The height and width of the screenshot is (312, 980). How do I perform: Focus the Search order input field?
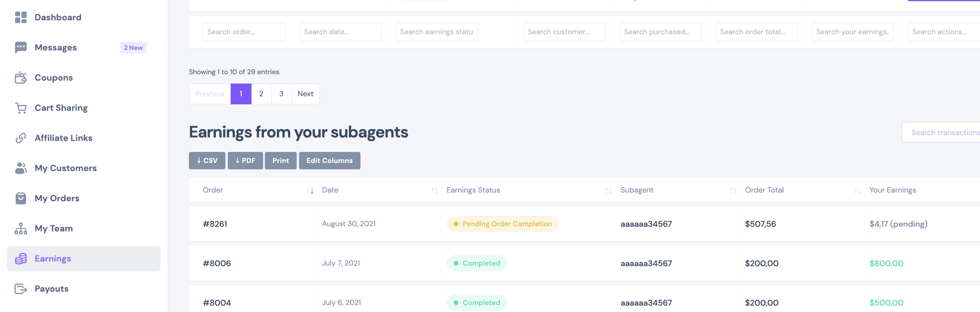(244, 32)
